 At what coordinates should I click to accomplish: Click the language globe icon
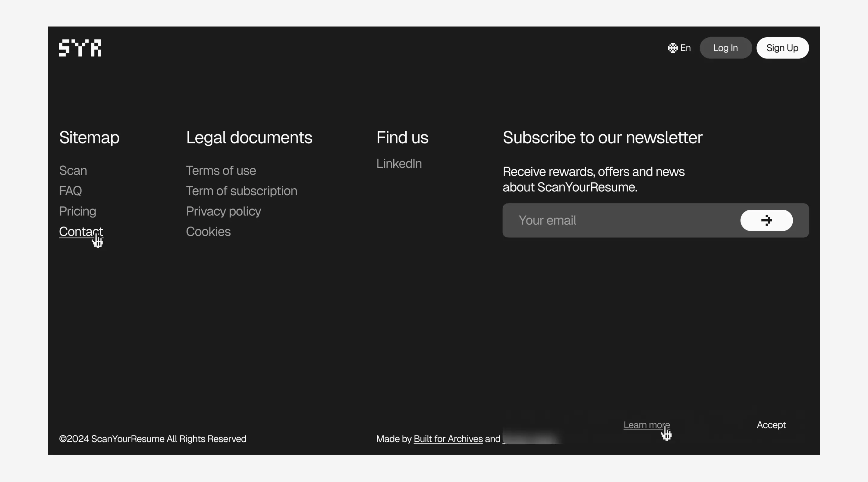click(672, 48)
